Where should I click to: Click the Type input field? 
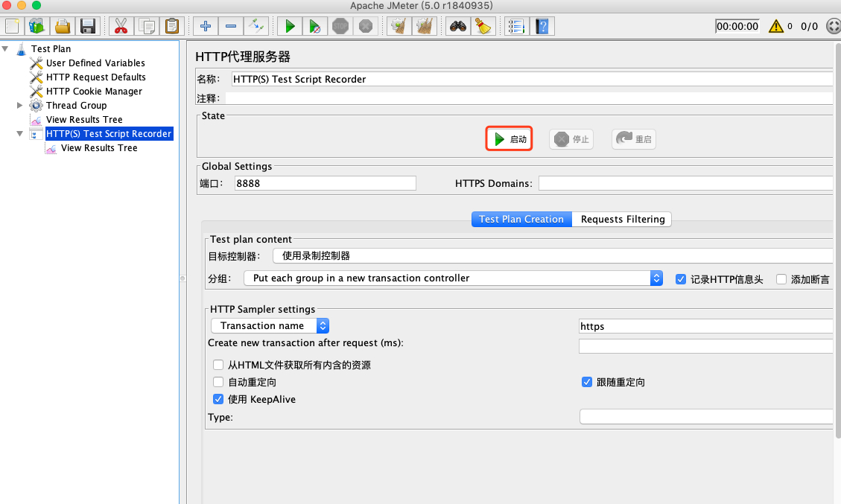point(706,417)
